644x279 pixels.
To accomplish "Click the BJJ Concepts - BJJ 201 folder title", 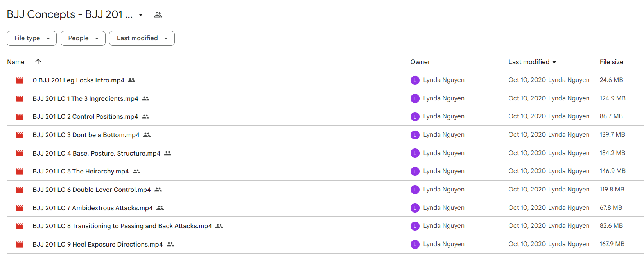I will click(70, 14).
